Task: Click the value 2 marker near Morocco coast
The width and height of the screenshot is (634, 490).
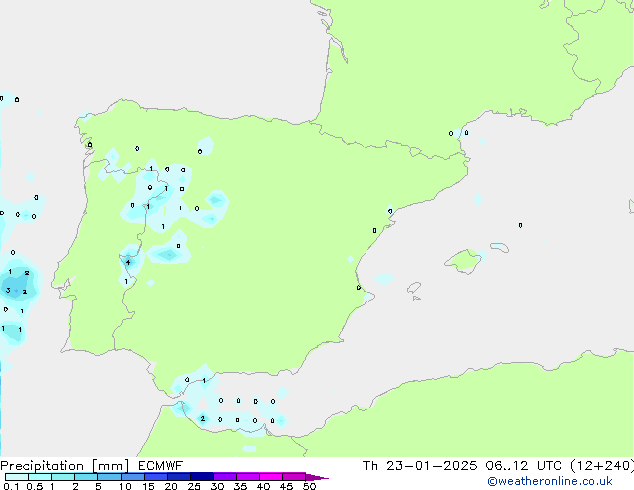Action: 203,419
